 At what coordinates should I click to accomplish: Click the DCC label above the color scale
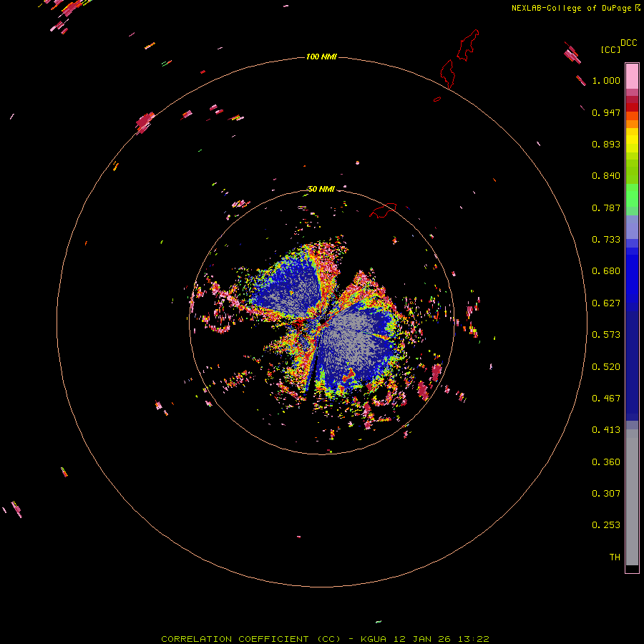click(x=628, y=43)
